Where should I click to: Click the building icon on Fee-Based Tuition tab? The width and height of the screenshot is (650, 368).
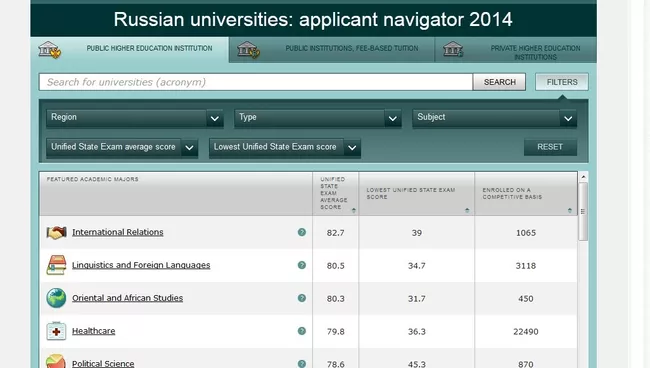(249, 50)
